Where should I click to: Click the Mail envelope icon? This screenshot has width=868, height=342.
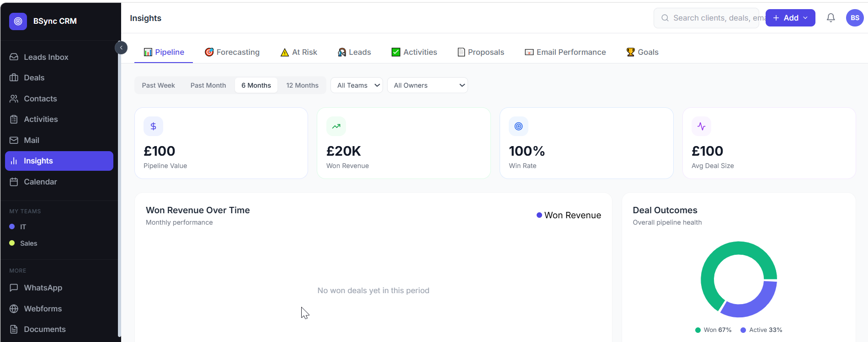14,140
